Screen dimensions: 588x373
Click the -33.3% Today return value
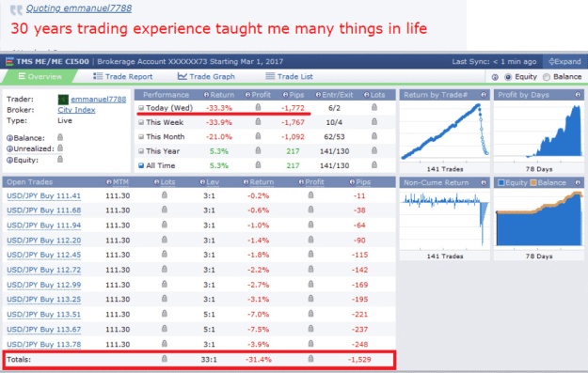pyautogui.click(x=219, y=108)
